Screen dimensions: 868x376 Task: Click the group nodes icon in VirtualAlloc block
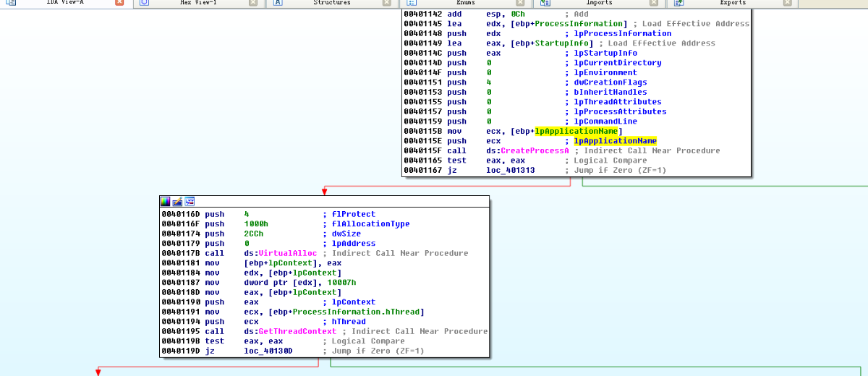[190, 201]
